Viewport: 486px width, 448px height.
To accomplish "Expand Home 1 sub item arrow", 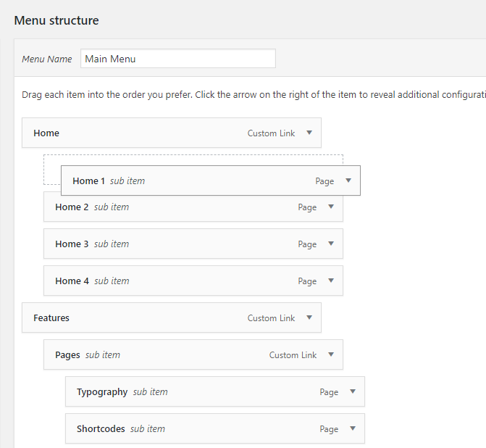I will point(348,181).
